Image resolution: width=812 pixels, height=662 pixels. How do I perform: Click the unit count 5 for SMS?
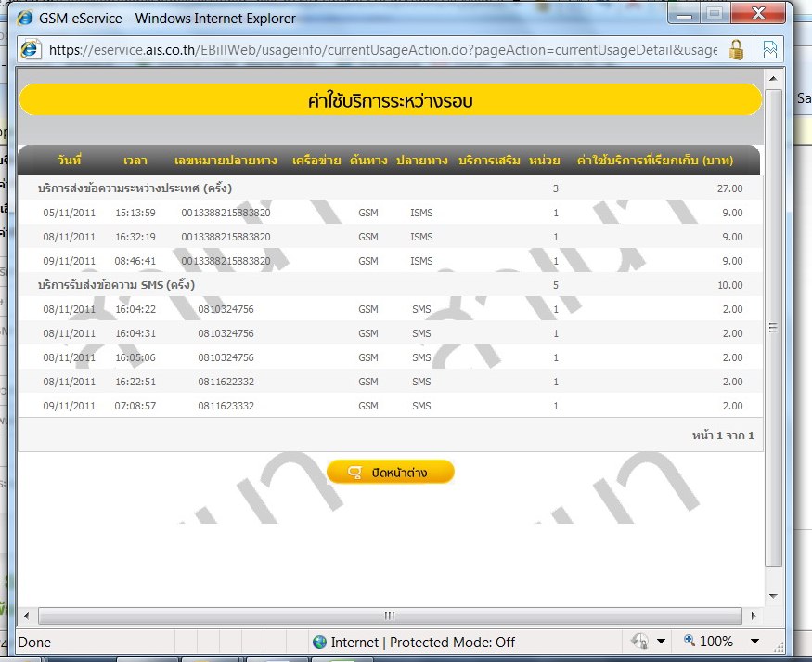click(x=556, y=285)
